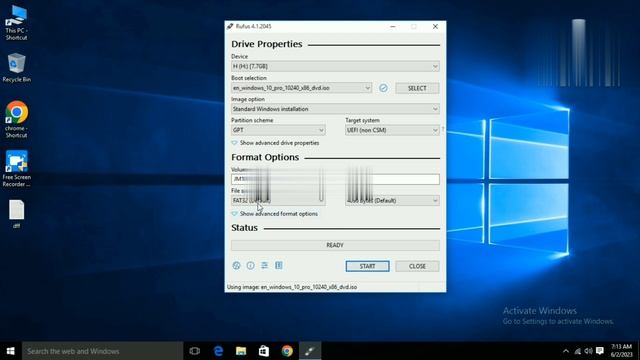Open the File system FAT32 dropdown

point(278,200)
